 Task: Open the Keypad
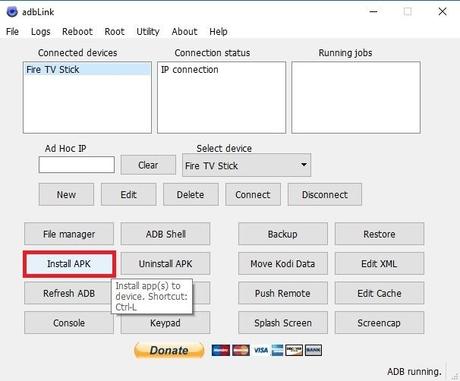point(165,323)
